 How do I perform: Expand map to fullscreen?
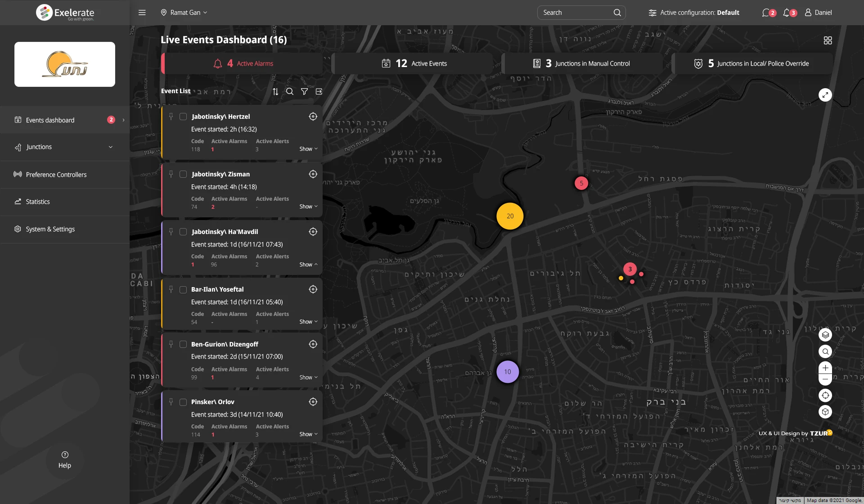825,95
